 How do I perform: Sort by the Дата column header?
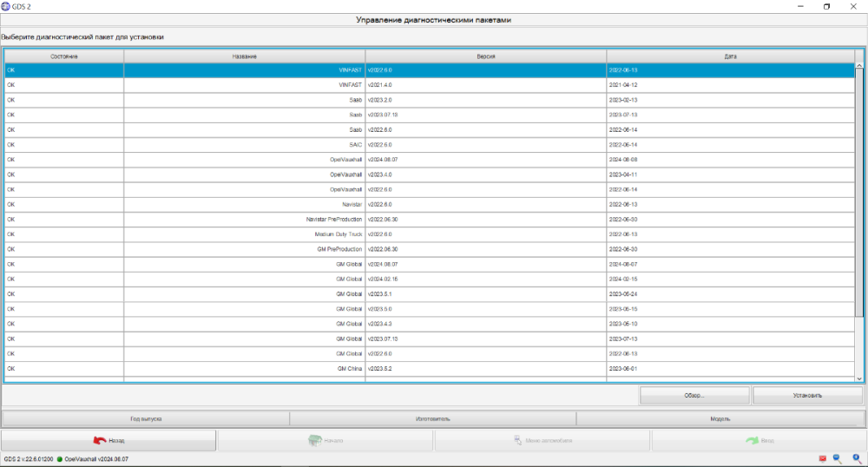coord(731,56)
